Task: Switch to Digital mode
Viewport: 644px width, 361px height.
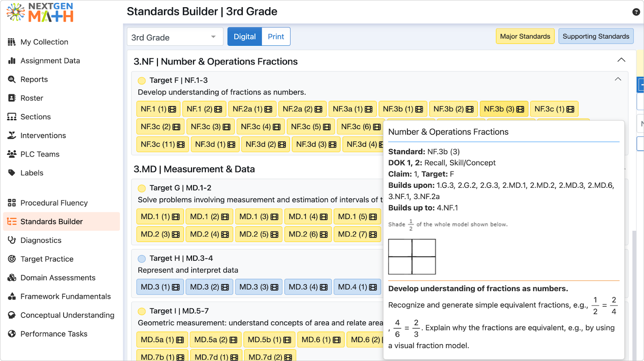Action: click(x=245, y=37)
